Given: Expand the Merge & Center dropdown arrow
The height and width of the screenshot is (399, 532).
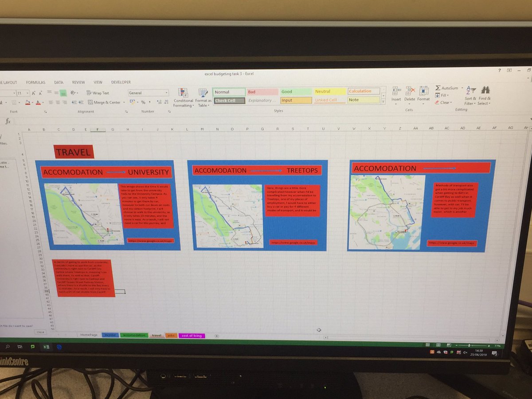Looking at the screenshot, I should [x=124, y=102].
